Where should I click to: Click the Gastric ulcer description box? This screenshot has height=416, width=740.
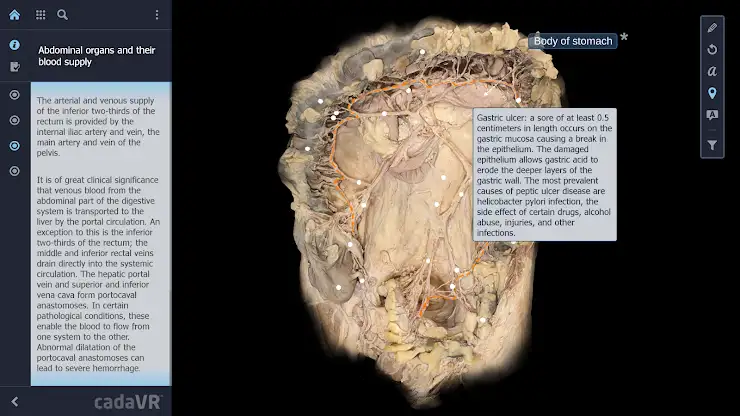545,175
